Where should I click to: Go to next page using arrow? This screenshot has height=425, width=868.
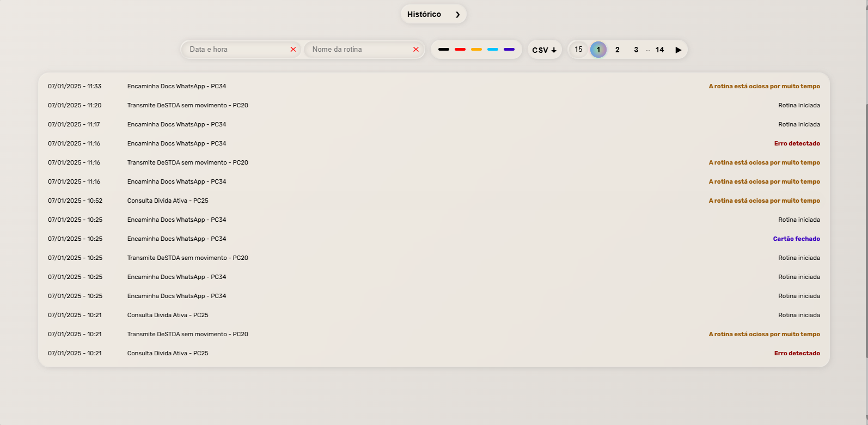(678, 50)
